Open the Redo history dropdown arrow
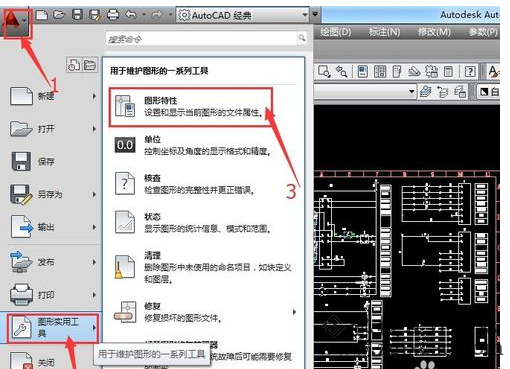The image size is (510, 369). 170,15
